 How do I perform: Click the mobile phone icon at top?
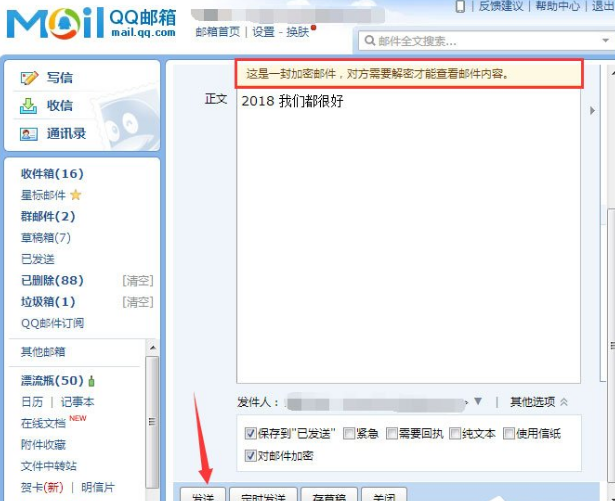(460, 6)
